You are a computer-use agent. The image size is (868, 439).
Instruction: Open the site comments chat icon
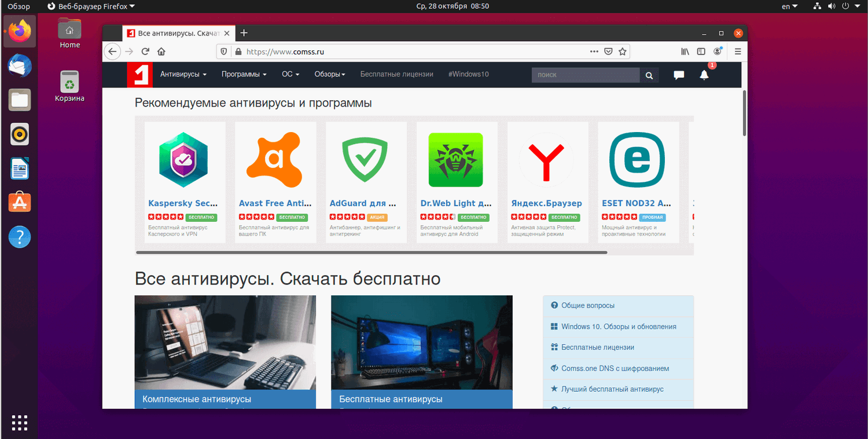click(x=679, y=75)
